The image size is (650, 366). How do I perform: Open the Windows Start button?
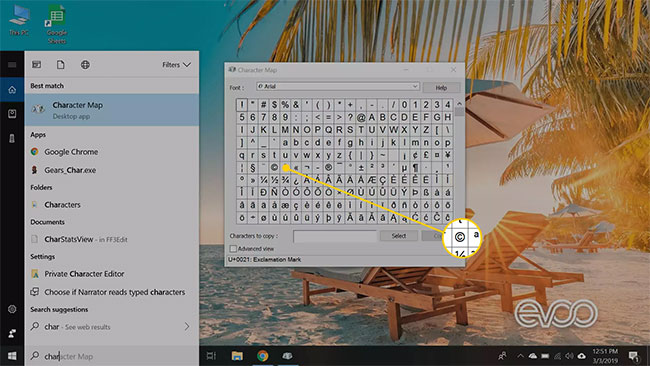[12, 356]
